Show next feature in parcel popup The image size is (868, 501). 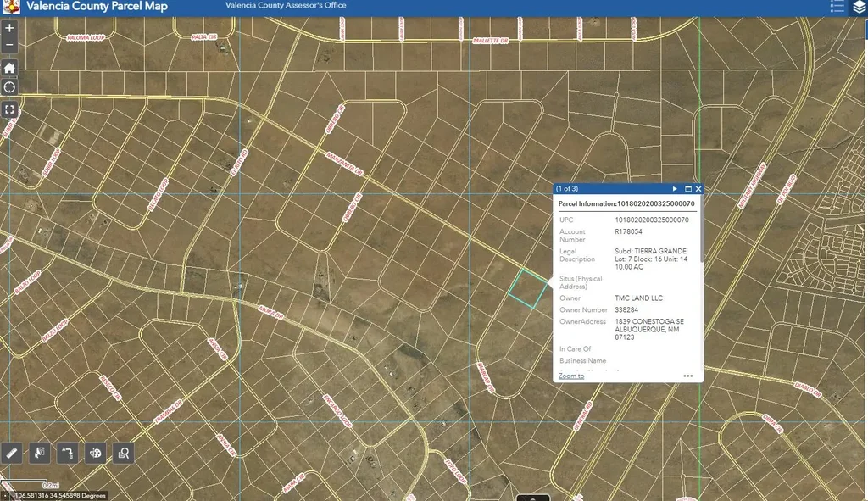[675, 189]
